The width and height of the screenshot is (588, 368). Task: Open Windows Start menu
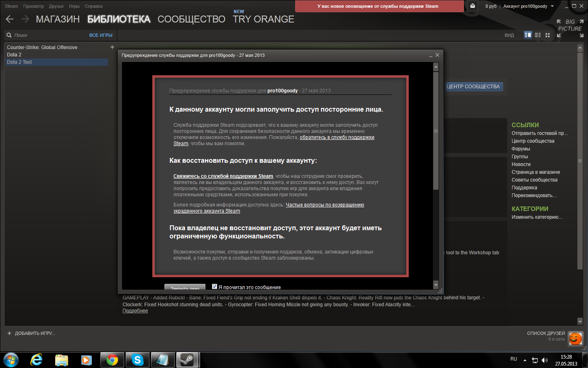11,360
